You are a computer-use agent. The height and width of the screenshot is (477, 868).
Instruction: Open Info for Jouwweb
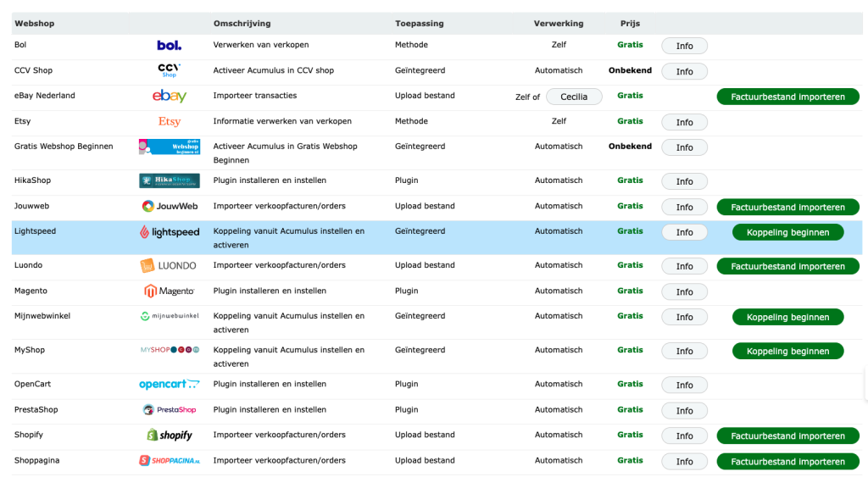point(684,207)
